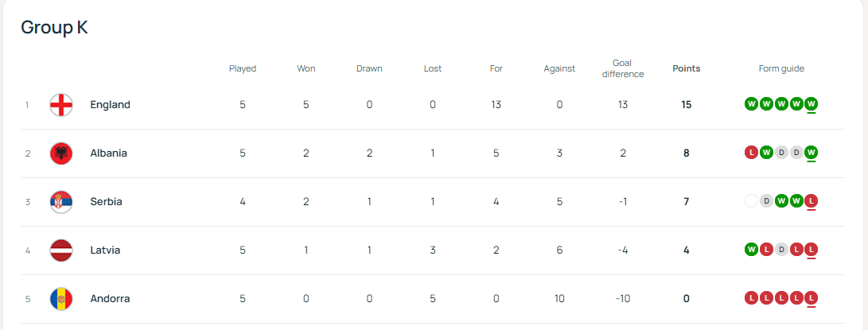Click the Form guide column header
This screenshot has height=330, width=868.
coord(781,68)
